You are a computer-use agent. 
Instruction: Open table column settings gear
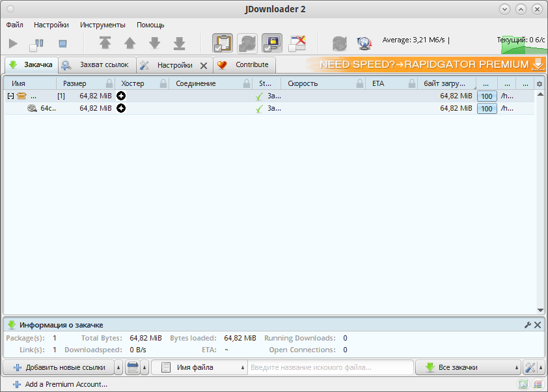[540, 84]
